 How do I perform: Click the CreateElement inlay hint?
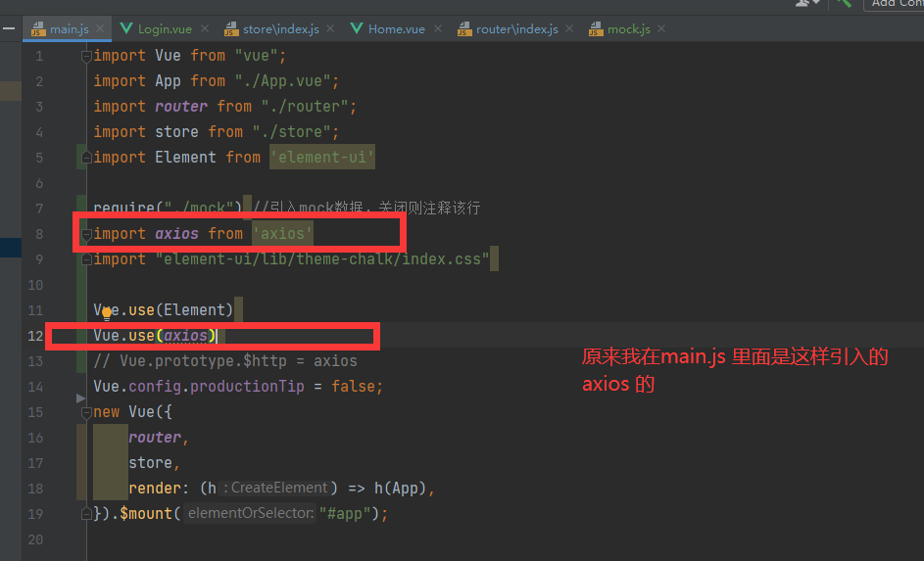click(x=274, y=488)
